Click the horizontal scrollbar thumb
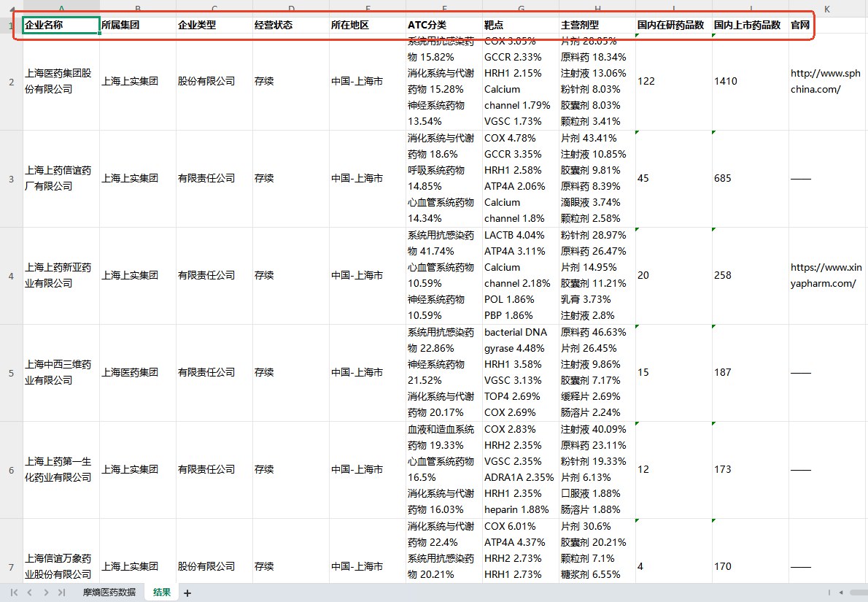 858,593
